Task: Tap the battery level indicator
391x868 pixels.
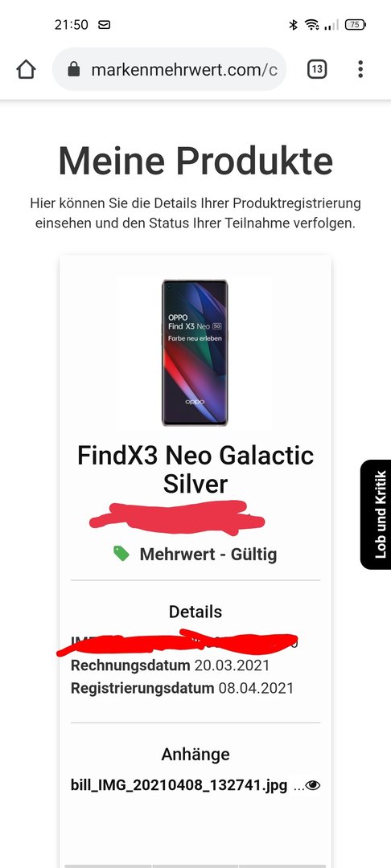Action: point(355,24)
